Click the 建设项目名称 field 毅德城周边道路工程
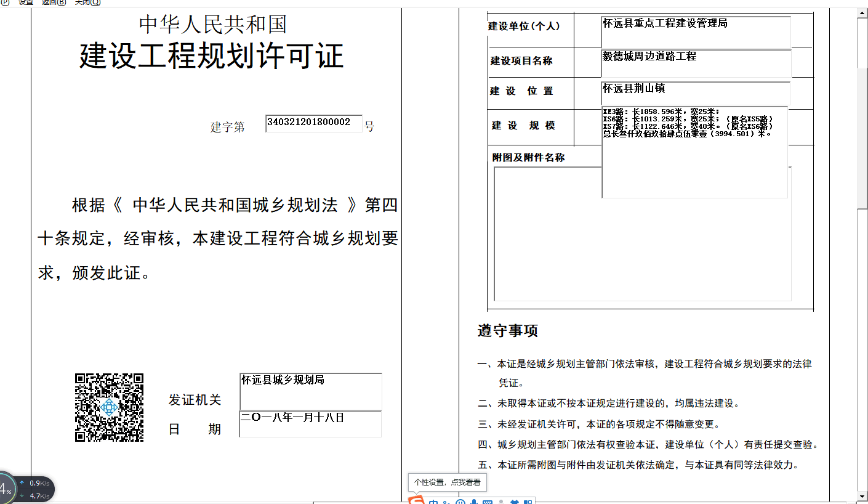This screenshot has width=868, height=504. coord(696,63)
